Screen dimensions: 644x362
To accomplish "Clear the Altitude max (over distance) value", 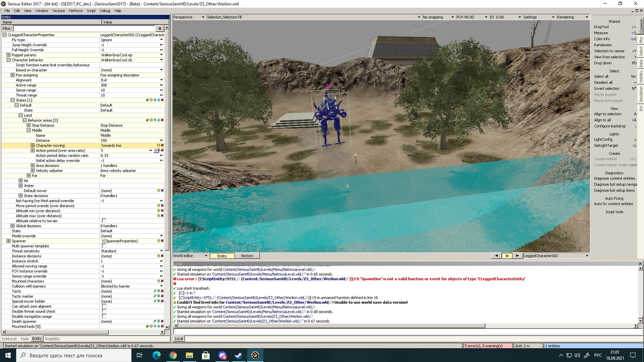I will (162, 216).
